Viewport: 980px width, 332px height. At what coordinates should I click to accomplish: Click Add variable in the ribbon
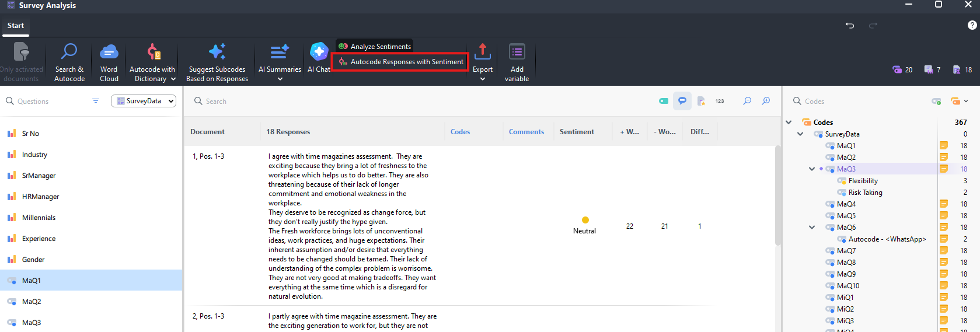pyautogui.click(x=517, y=62)
